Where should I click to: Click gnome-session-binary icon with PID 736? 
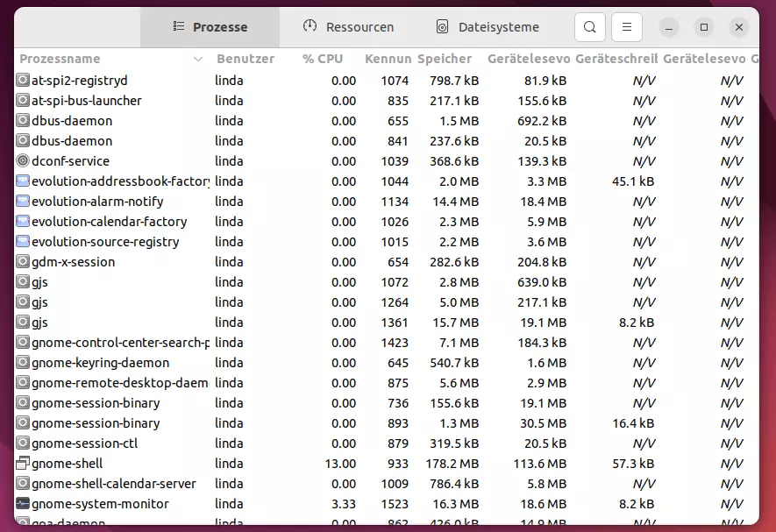click(x=23, y=403)
